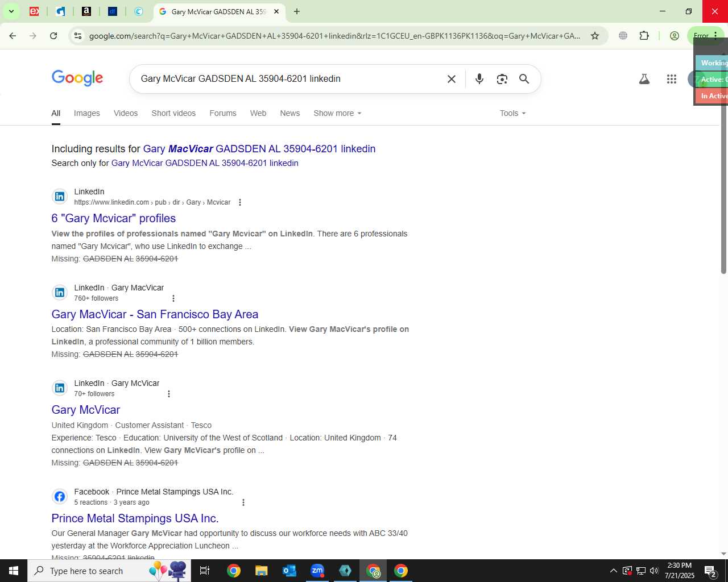Viewport: 728px width, 582px height.
Task: Open more options for the 6 Gary Mcvicar result
Action: (x=240, y=202)
